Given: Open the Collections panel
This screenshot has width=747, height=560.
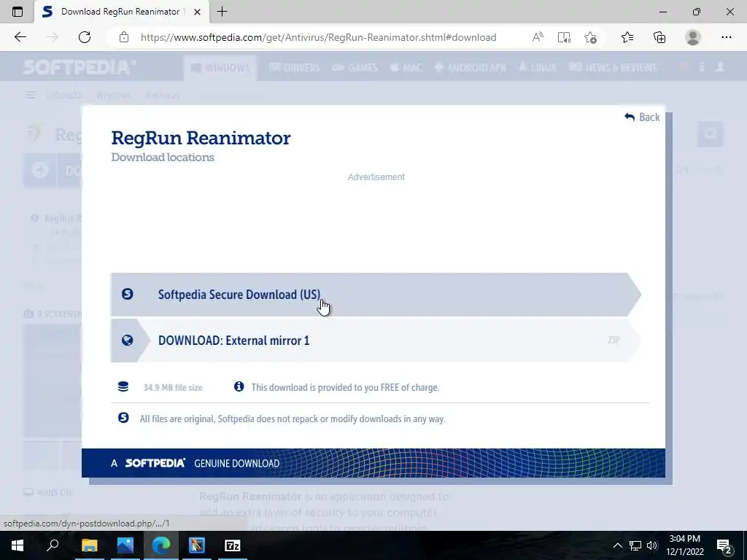Looking at the screenshot, I should point(659,37).
